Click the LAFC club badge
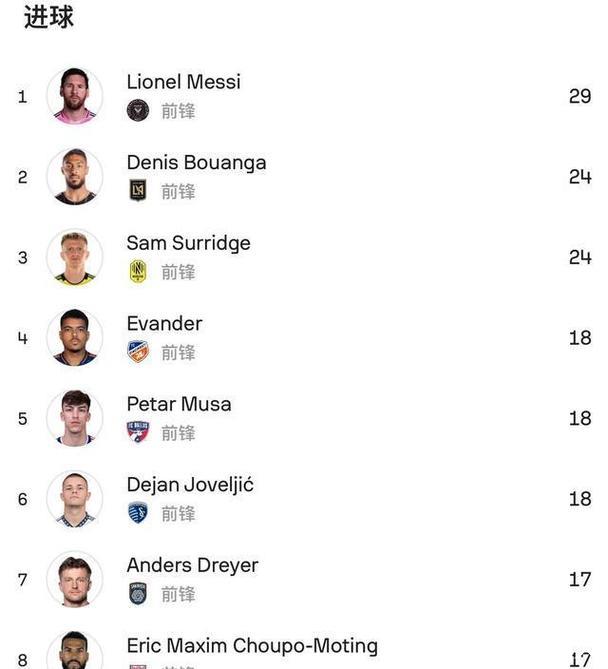Image resolution: width=608 pixels, height=669 pixels. (x=138, y=191)
